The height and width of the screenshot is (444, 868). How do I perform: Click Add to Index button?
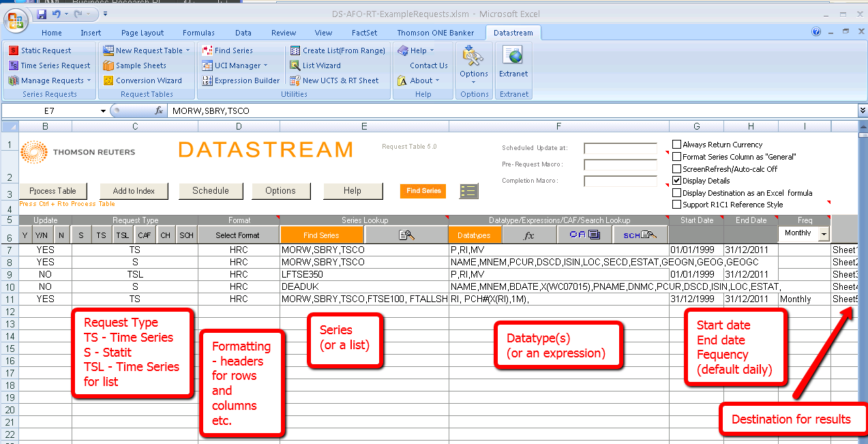click(134, 191)
